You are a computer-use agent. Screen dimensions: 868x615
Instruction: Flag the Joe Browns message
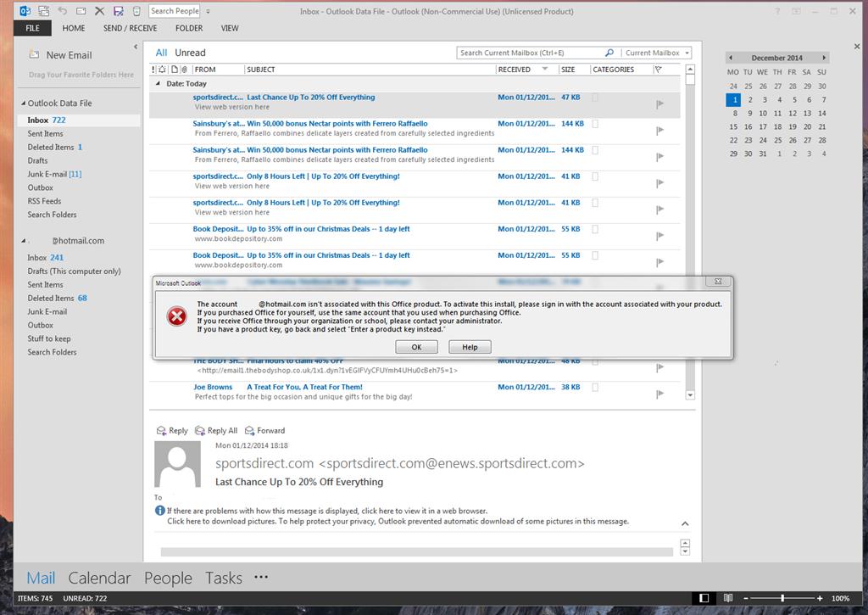coord(659,394)
